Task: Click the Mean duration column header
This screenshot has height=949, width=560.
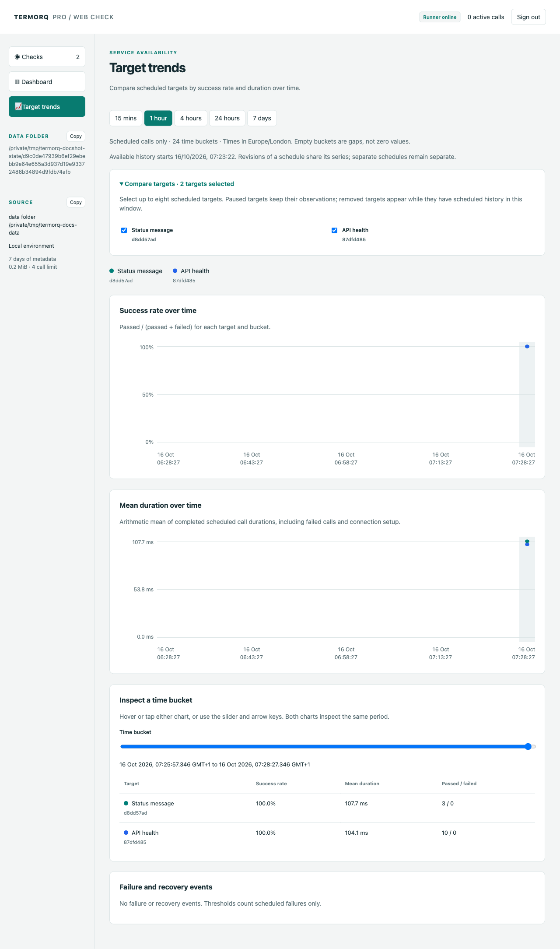Action: (x=362, y=784)
